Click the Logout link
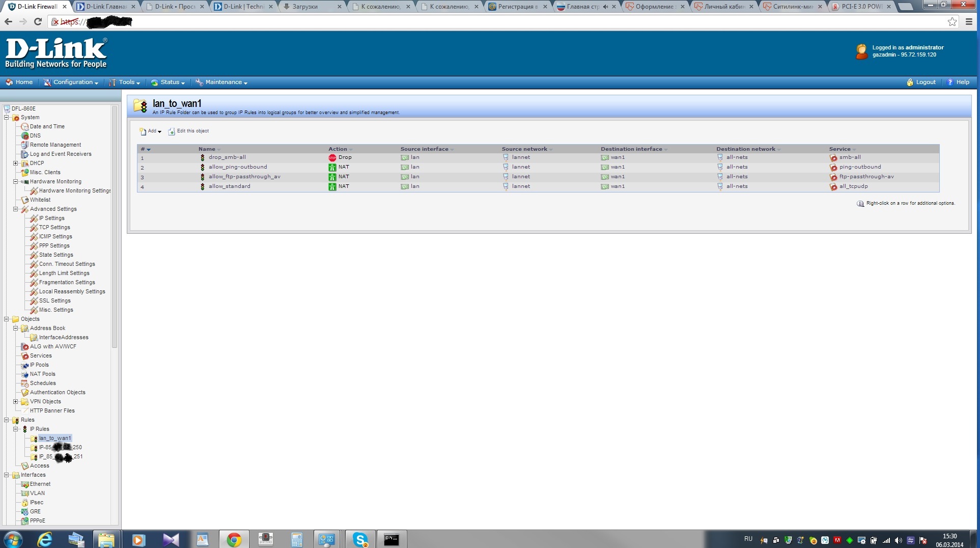Image resolution: width=980 pixels, height=548 pixels. [x=921, y=82]
